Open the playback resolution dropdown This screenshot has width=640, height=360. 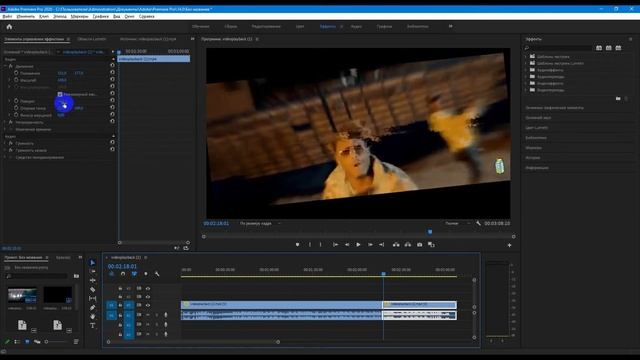coord(457,223)
